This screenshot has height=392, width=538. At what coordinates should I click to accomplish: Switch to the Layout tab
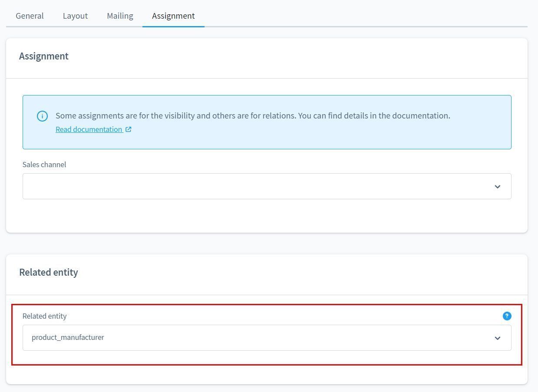coord(75,16)
